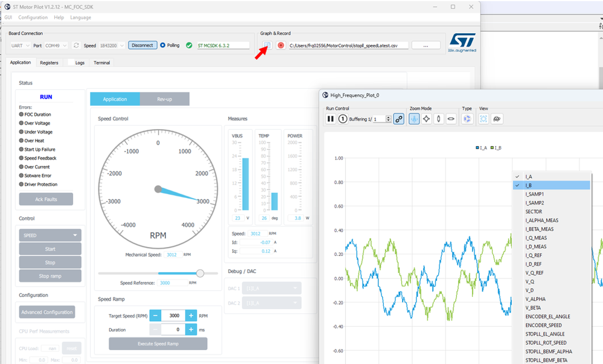
Task: Increase ramp Duration with plus button
Action: pos(191,330)
